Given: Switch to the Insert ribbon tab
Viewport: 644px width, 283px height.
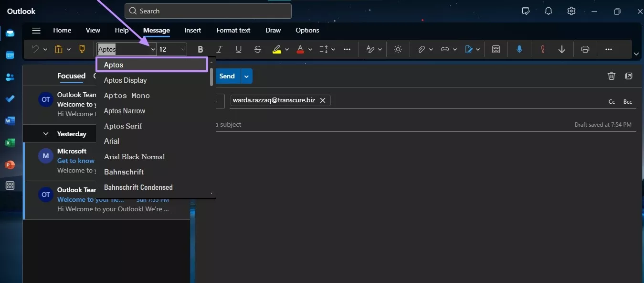Looking at the screenshot, I should point(192,30).
